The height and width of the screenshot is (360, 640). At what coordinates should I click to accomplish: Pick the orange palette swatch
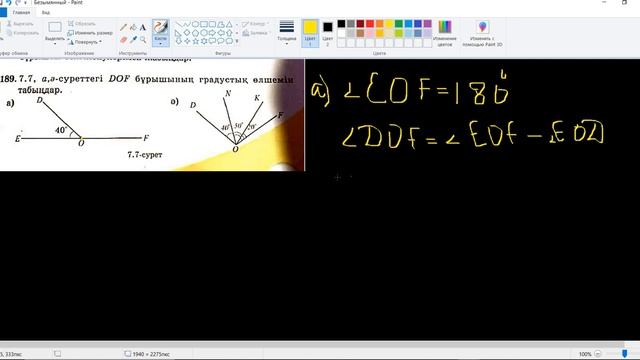(380, 24)
